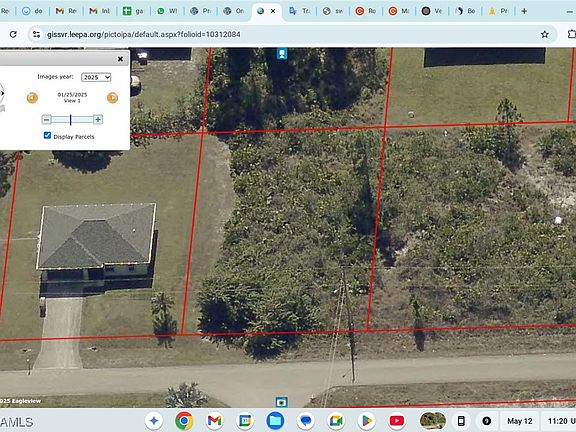
Task: Click the next image orange arrow
Action: (x=112, y=98)
